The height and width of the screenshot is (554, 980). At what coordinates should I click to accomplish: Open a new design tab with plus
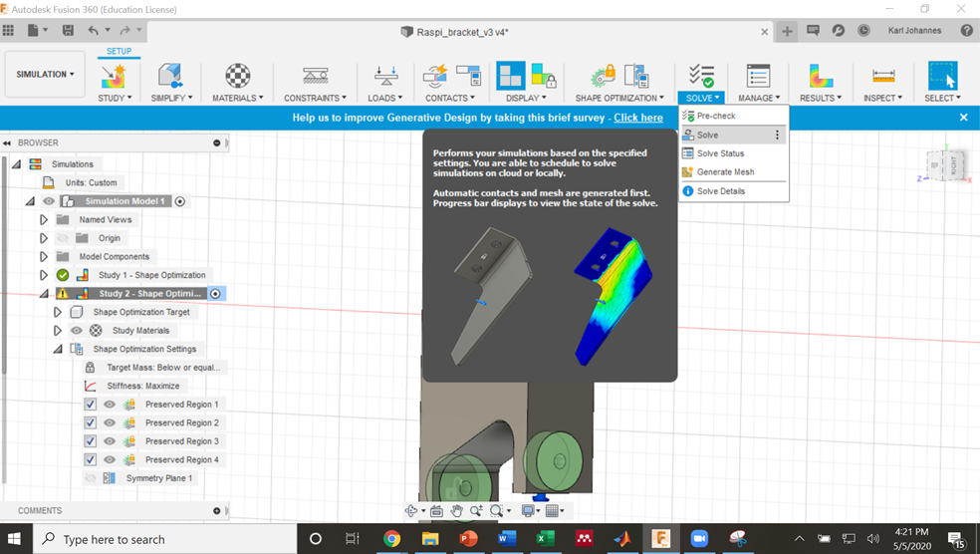click(787, 31)
